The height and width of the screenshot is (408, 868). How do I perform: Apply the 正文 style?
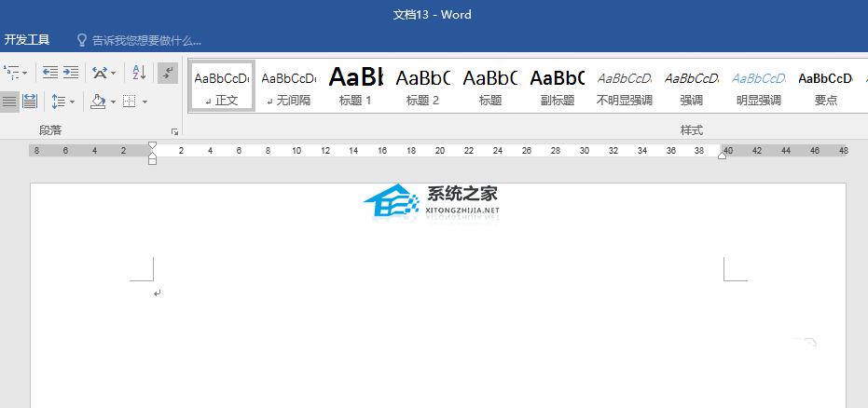(222, 86)
